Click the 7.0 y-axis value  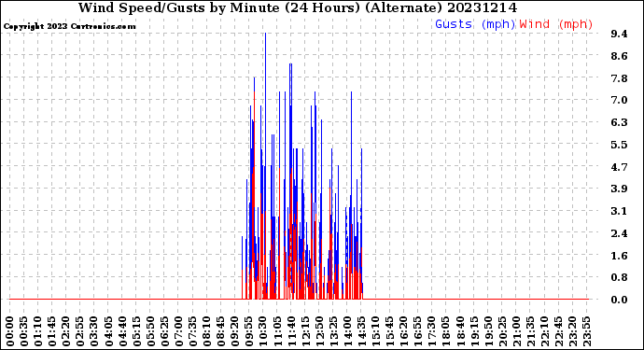click(x=619, y=100)
